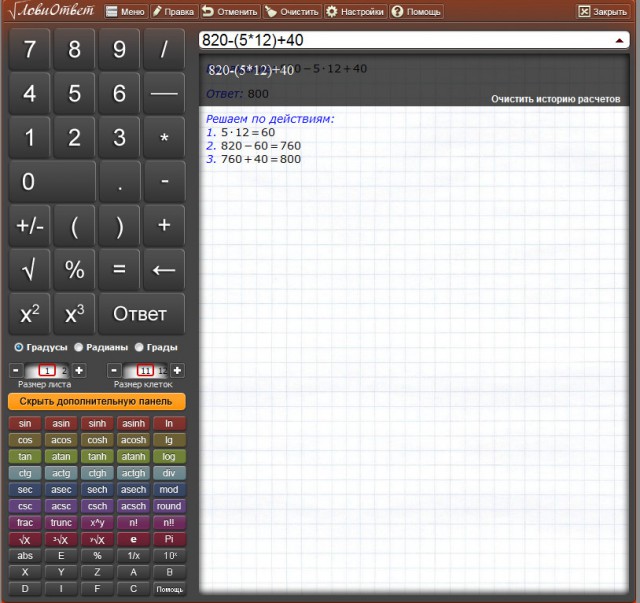
Task: Click the square root key on the keypad
Action: coord(29,269)
